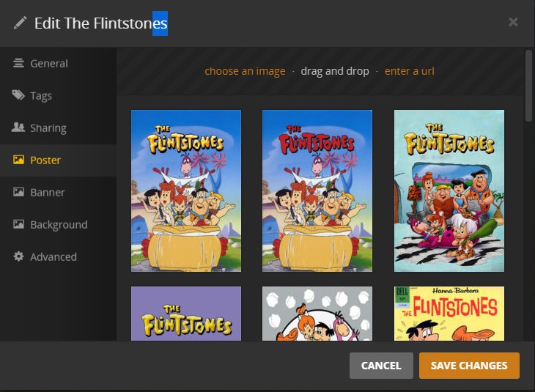
Task: Switch to the Sharing section
Action: (x=48, y=128)
